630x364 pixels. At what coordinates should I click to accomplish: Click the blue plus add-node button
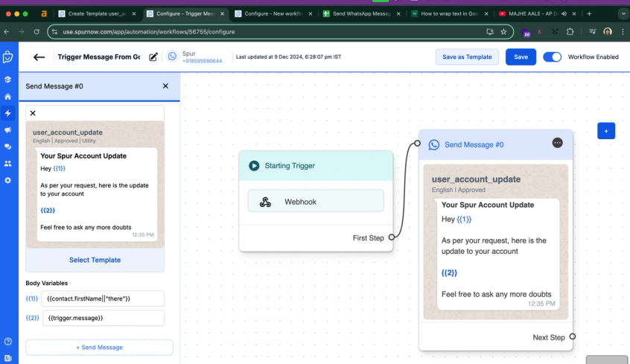pos(606,131)
